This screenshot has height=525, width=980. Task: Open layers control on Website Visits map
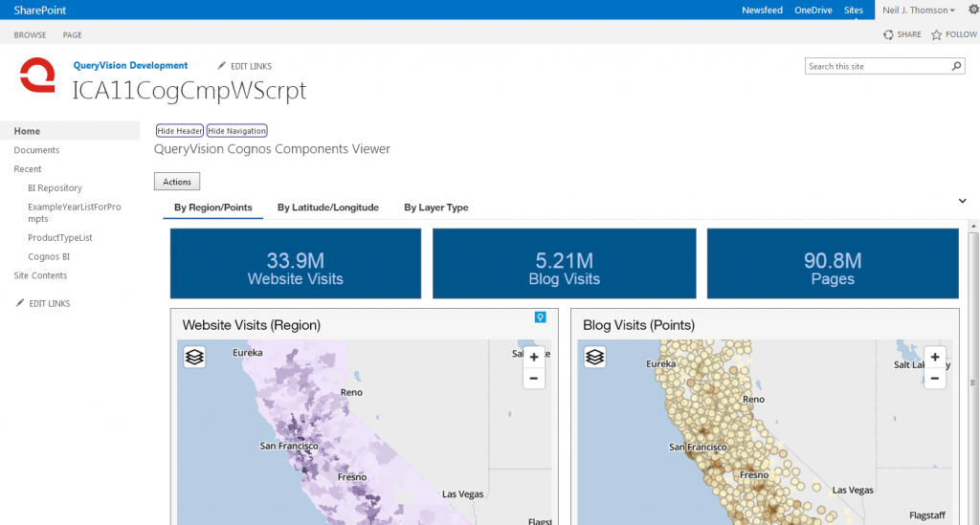click(194, 357)
